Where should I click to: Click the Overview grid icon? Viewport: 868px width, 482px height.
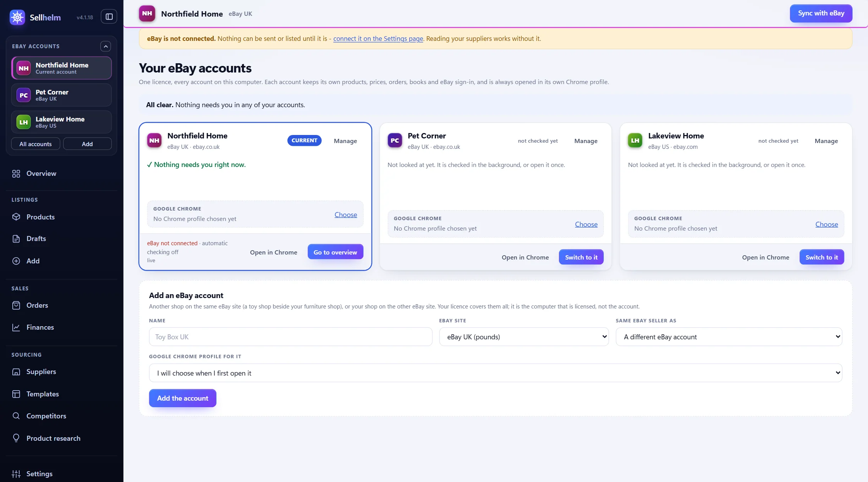pyautogui.click(x=16, y=174)
